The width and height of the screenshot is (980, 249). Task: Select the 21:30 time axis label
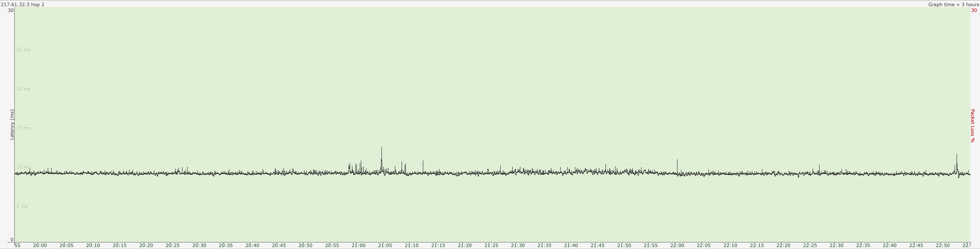(518, 246)
